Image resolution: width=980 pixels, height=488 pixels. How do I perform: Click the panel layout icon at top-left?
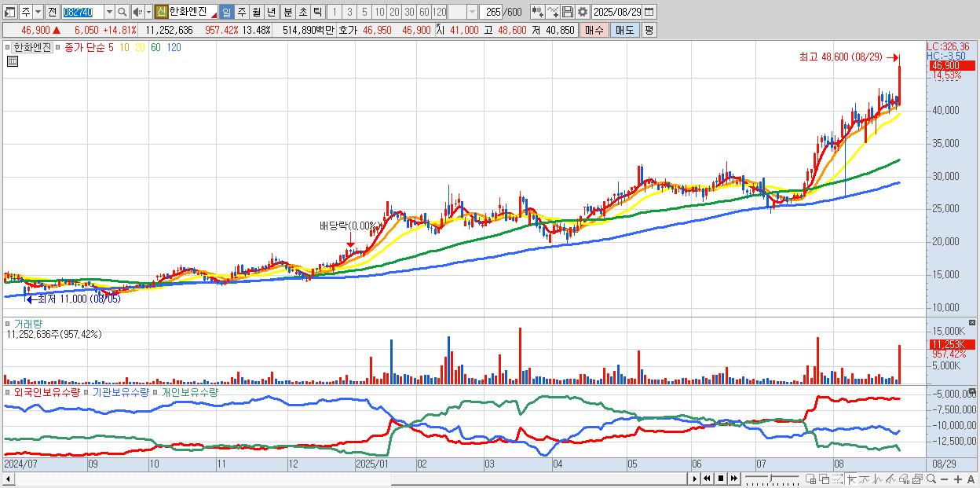click(10, 12)
